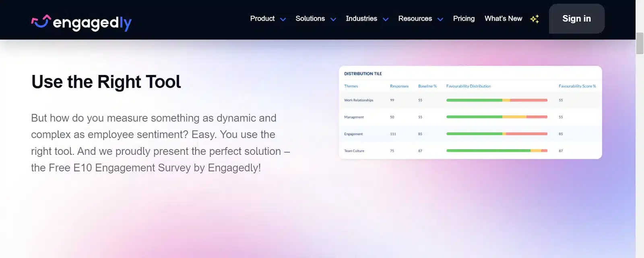This screenshot has height=258, width=644.
Task: Click the 'Team Culture' theme row label
Action: [354, 151]
